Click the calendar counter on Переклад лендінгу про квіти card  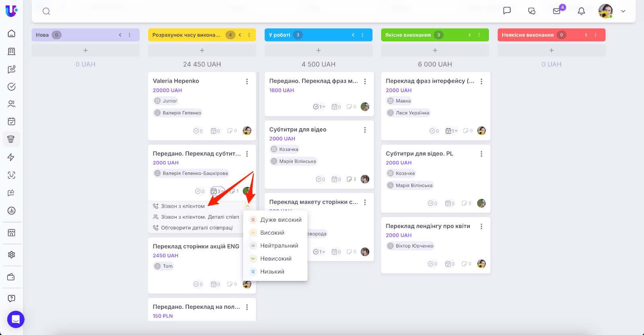(x=450, y=264)
